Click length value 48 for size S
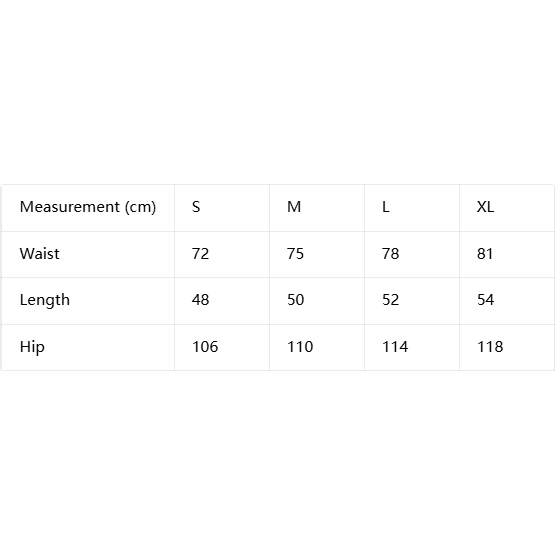The width and height of the screenshot is (555, 555). coord(222,301)
